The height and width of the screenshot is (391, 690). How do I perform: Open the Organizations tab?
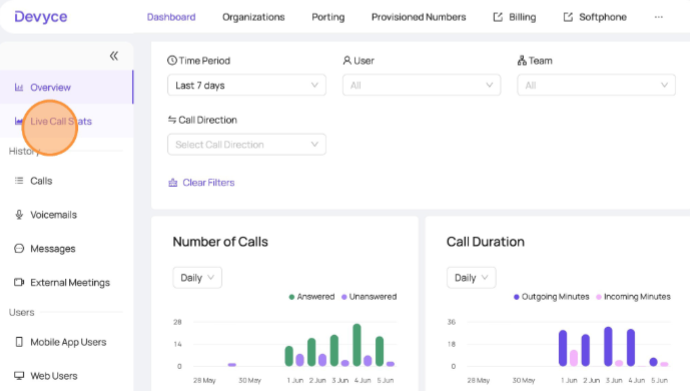coord(253,17)
